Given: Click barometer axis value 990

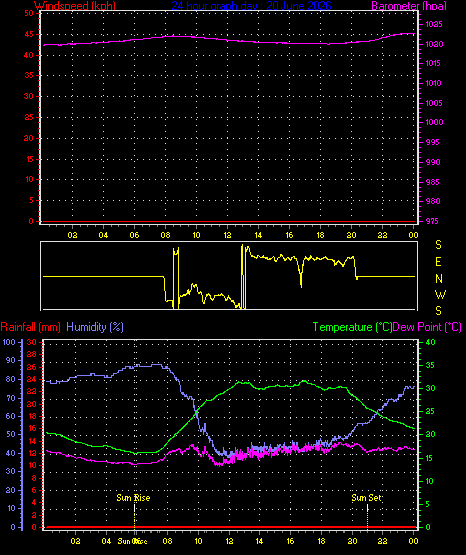Looking at the screenshot, I should (x=432, y=162).
